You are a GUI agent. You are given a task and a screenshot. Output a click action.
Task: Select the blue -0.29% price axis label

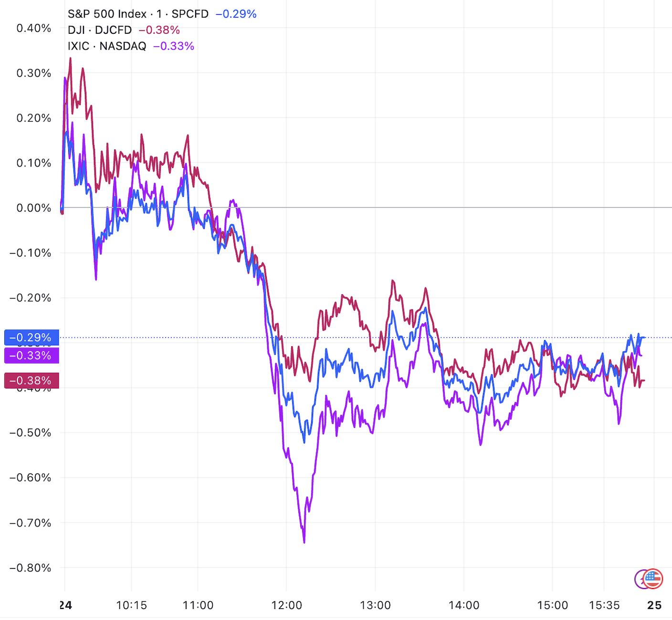[x=31, y=338]
